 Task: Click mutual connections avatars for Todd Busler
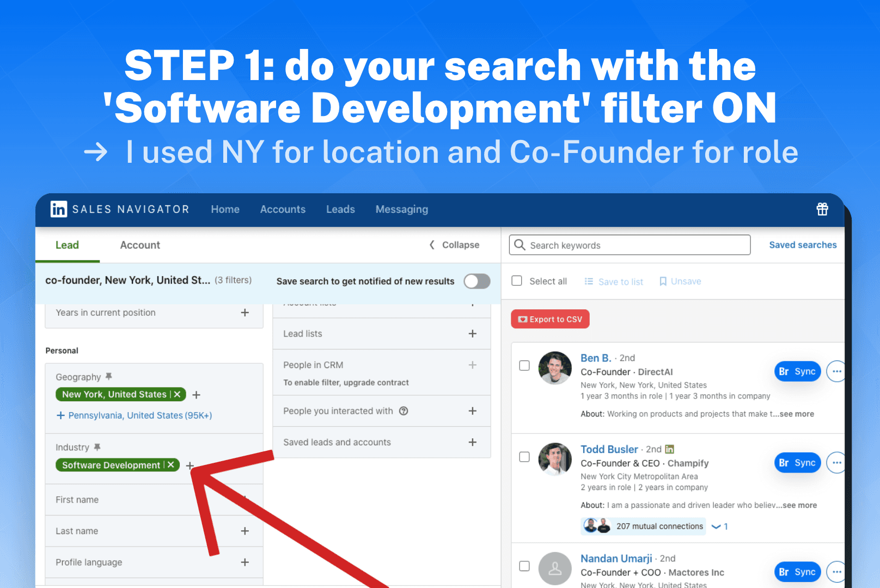tap(597, 526)
